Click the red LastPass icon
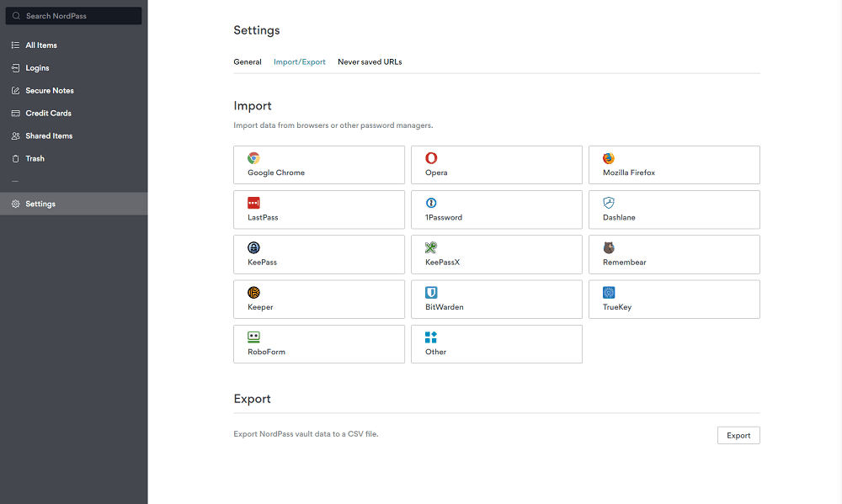Image resolution: width=842 pixels, height=504 pixels. (x=253, y=203)
